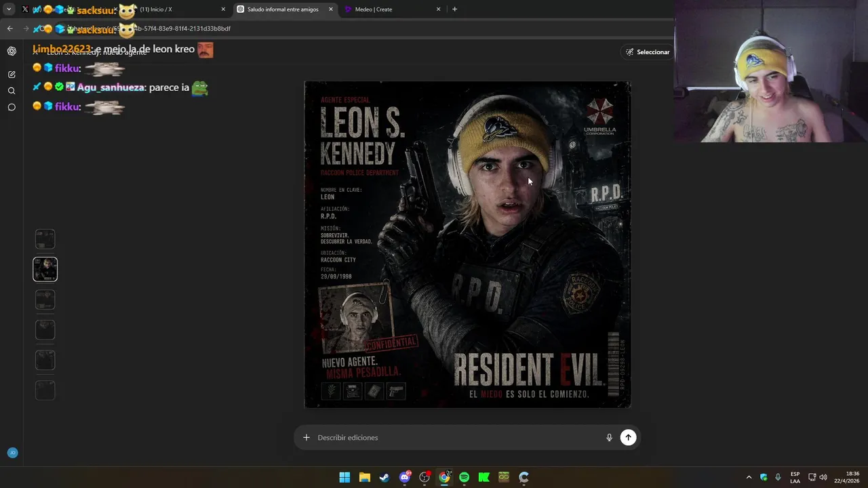Click the Seleccionar button
This screenshot has width=868, height=488.
(x=648, y=52)
